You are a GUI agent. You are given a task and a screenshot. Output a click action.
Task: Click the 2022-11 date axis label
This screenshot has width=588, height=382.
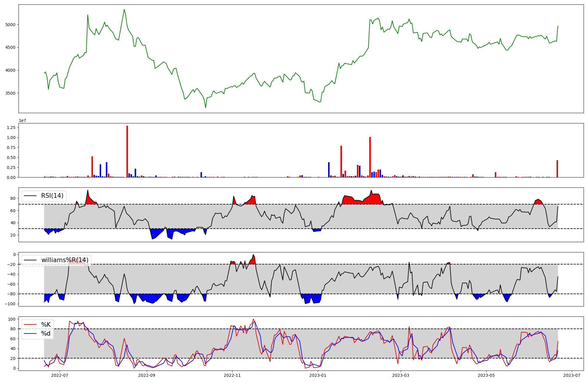232,375
